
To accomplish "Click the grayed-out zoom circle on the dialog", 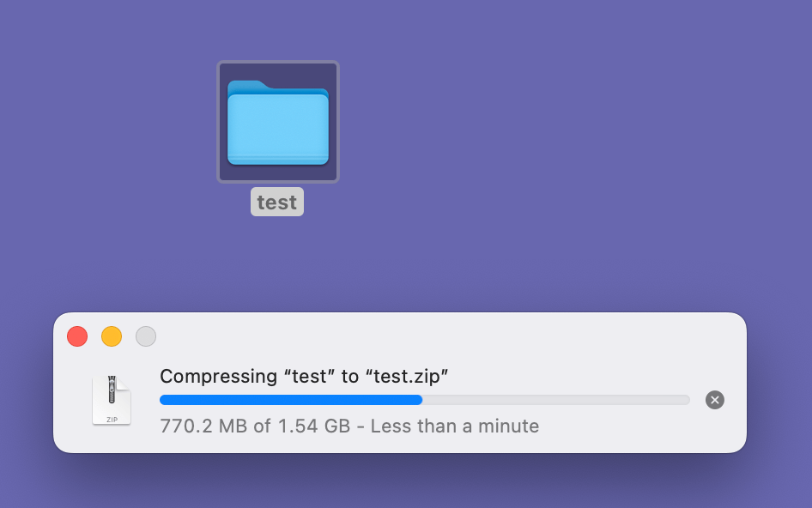I will (x=146, y=336).
